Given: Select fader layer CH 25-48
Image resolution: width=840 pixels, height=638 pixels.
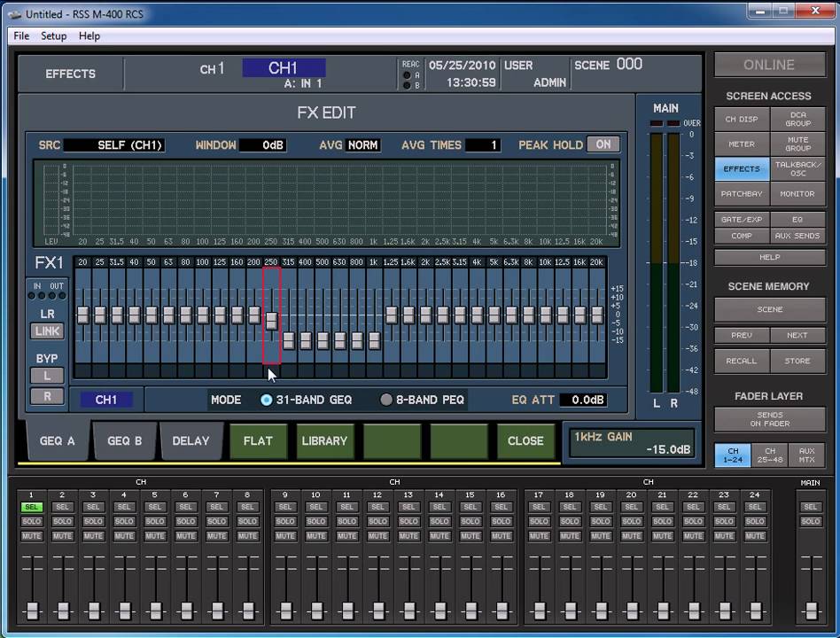Looking at the screenshot, I should 770,455.
